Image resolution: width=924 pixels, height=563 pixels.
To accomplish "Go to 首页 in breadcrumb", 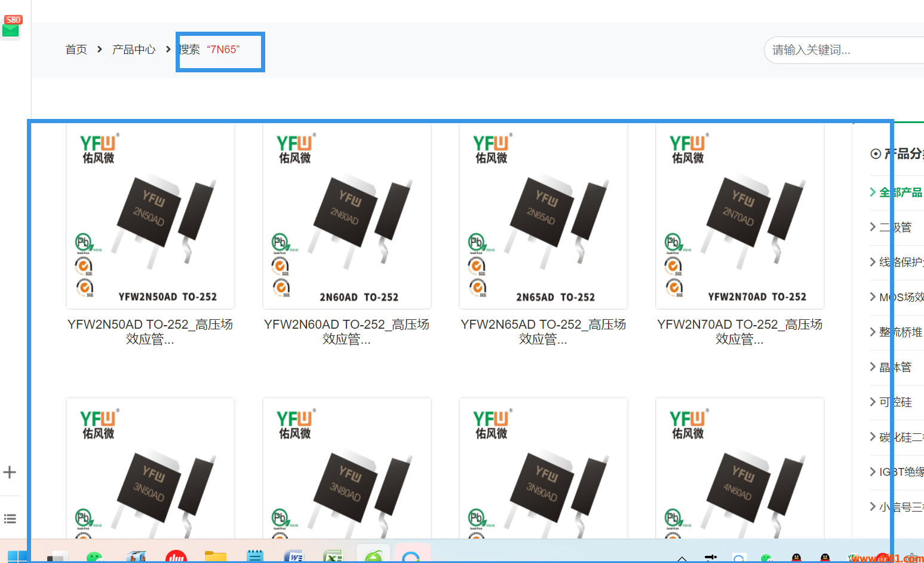I will point(76,50).
